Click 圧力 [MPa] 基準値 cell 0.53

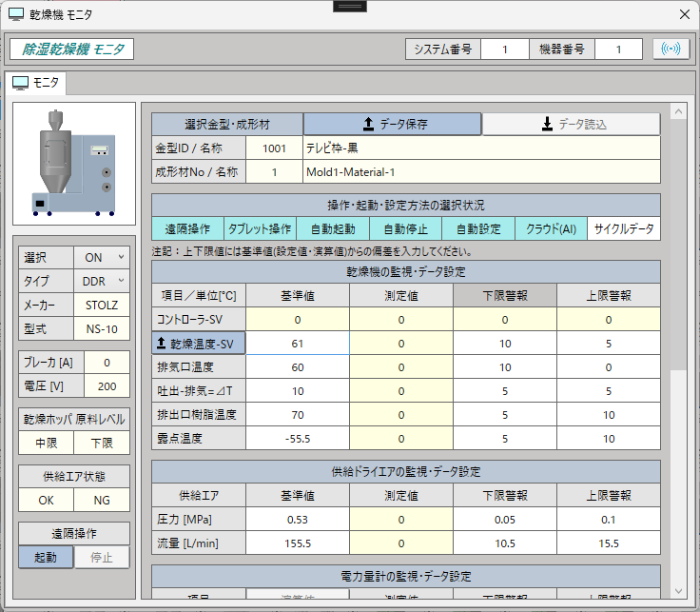(x=298, y=520)
